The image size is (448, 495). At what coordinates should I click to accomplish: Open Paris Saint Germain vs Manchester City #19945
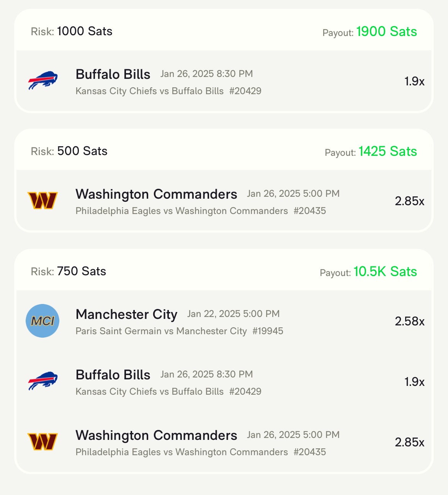point(180,331)
